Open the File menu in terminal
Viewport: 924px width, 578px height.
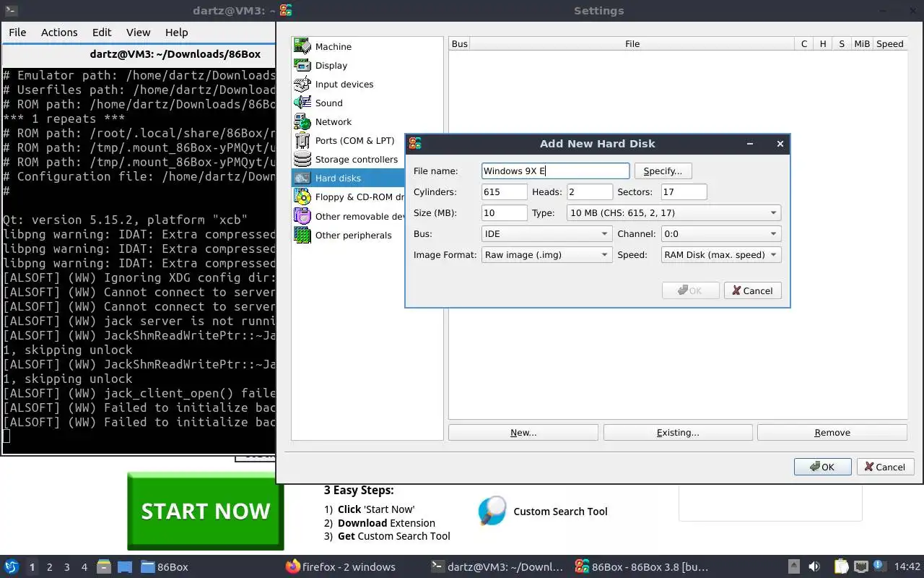[17, 32]
